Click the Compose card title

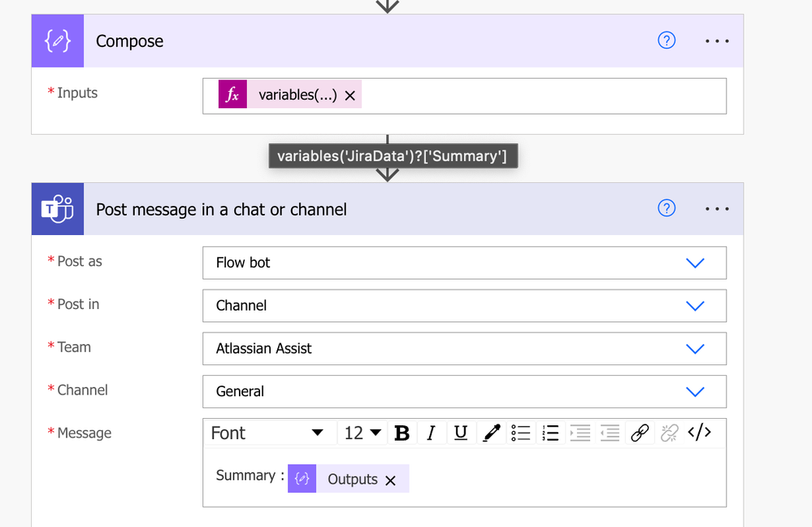[x=129, y=41]
